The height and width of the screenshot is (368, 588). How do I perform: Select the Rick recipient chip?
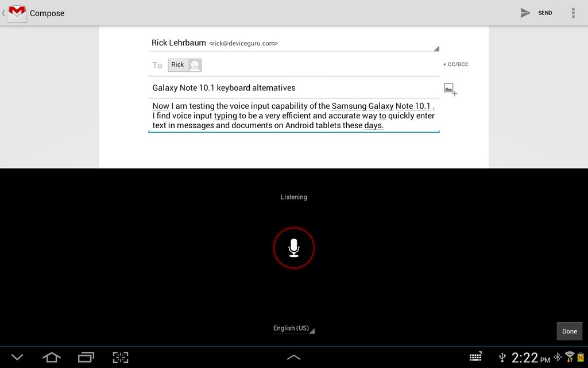184,65
